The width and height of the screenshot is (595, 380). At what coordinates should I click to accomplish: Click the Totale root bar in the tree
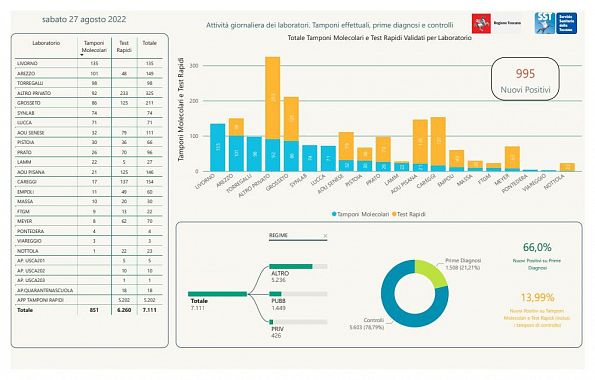coord(217,294)
